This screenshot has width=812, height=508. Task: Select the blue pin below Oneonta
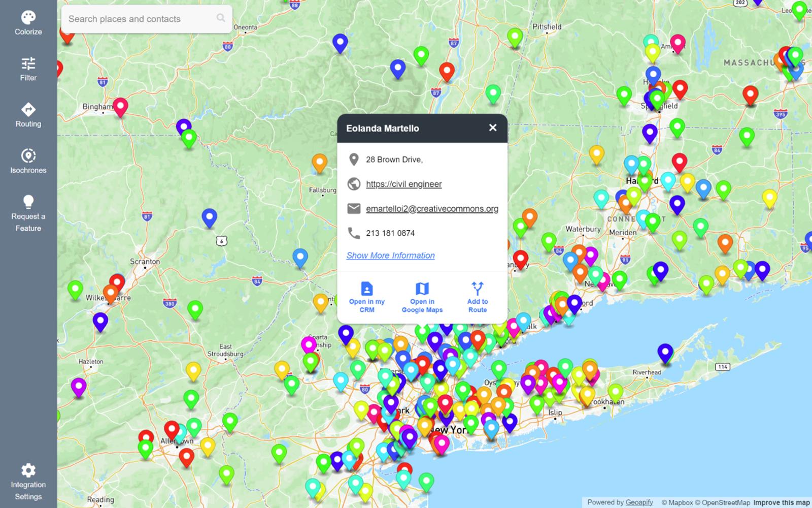340,43
